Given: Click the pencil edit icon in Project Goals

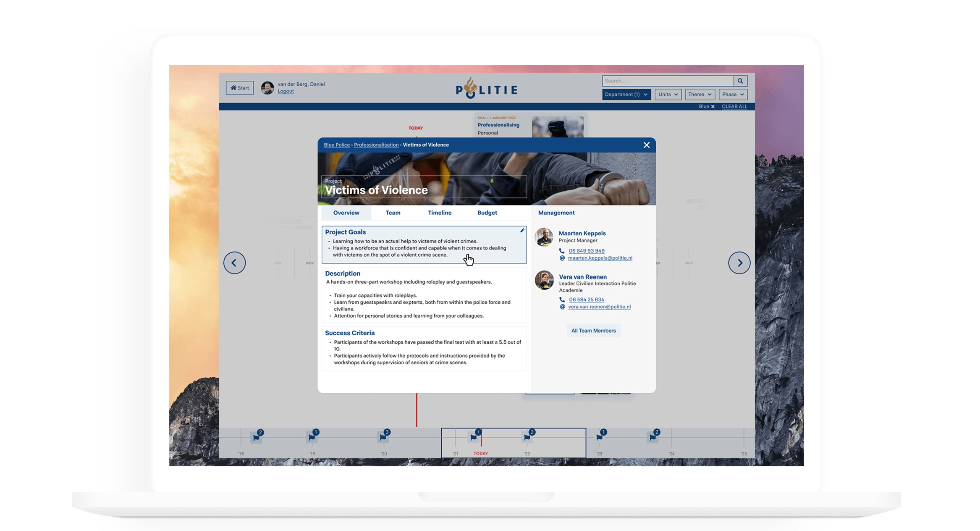Looking at the screenshot, I should [x=522, y=231].
